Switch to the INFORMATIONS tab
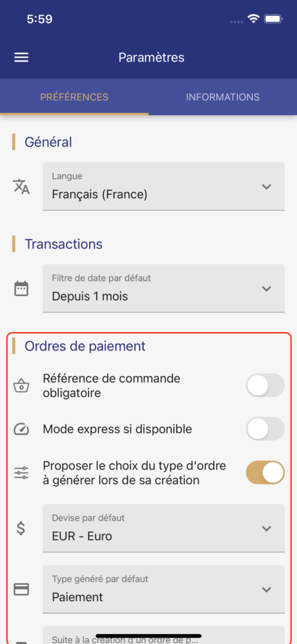 coord(223,97)
